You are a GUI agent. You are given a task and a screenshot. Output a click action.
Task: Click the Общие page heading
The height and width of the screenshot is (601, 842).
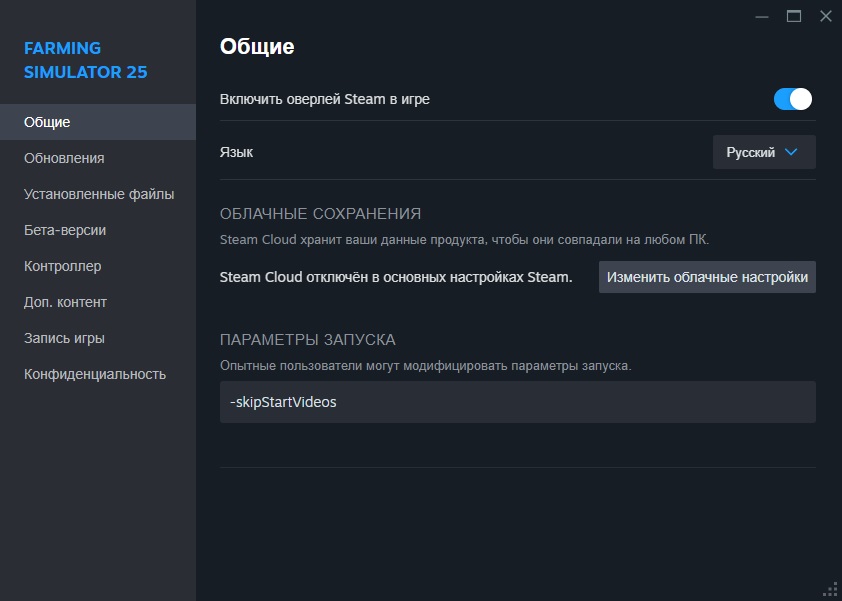coord(257,46)
